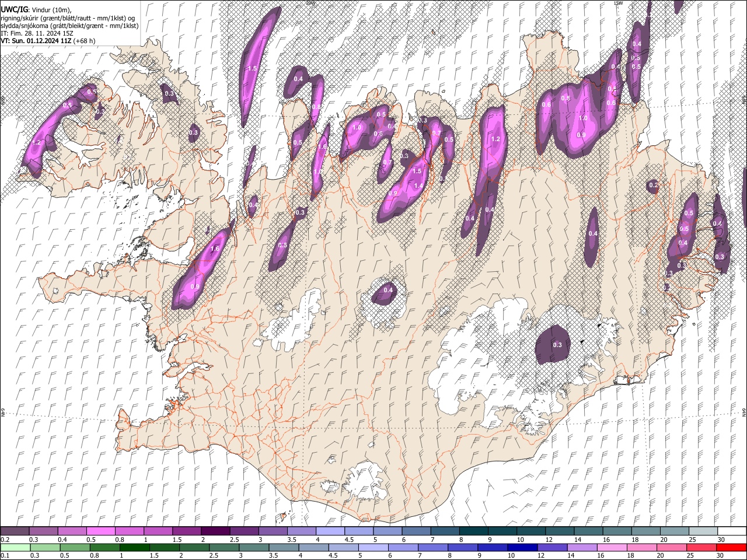Click the 15W longitude label at top edge
747x560 pixels.
618,3
